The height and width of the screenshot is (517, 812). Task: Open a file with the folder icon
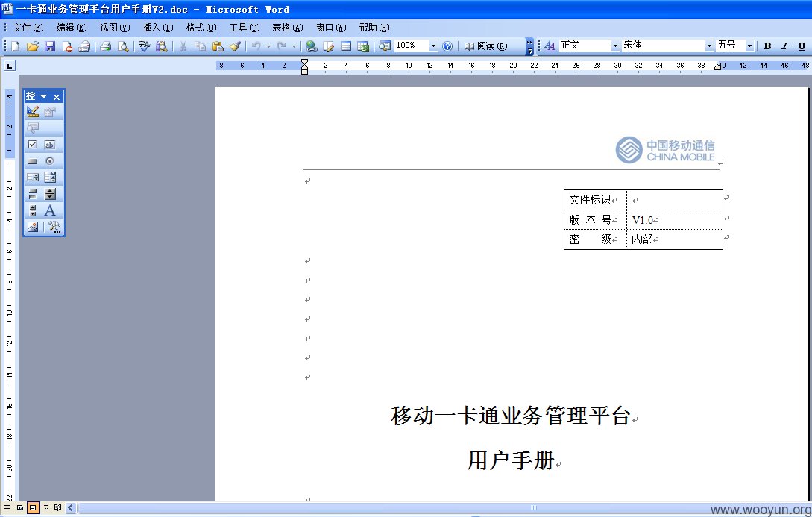[x=33, y=46]
